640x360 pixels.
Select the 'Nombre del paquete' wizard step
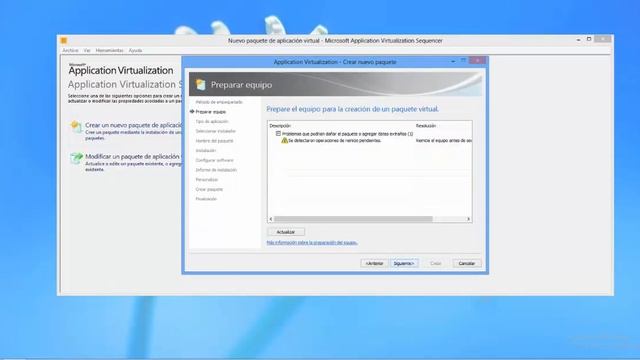pyautogui.click(x=214, y=141)
